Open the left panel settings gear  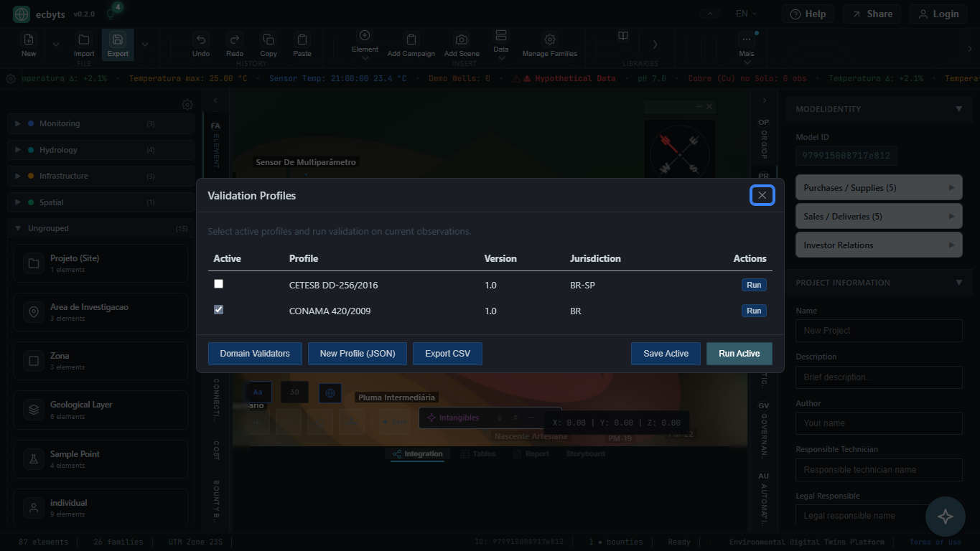187,105
